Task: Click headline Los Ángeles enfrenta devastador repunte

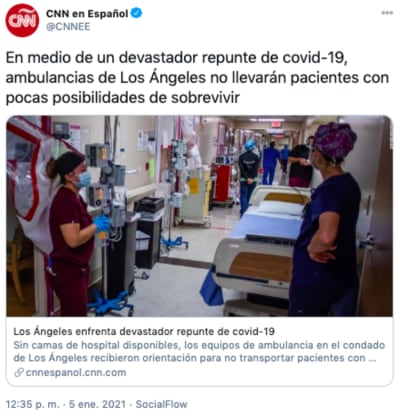Action: click(144, 332)
